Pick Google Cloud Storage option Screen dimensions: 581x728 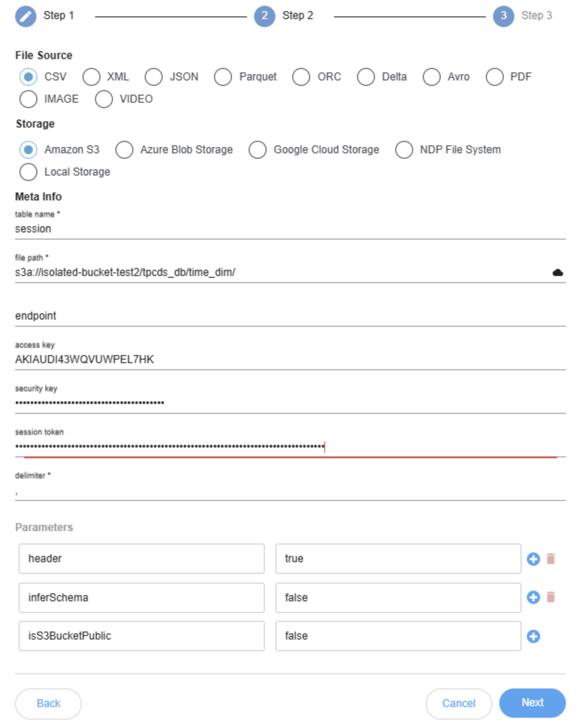258,150
